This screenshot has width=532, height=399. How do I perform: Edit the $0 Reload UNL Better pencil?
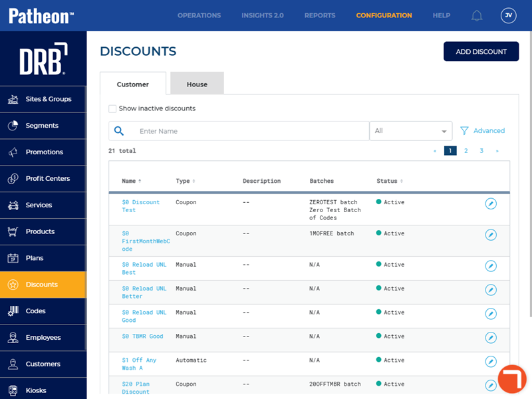coord(491,290)
